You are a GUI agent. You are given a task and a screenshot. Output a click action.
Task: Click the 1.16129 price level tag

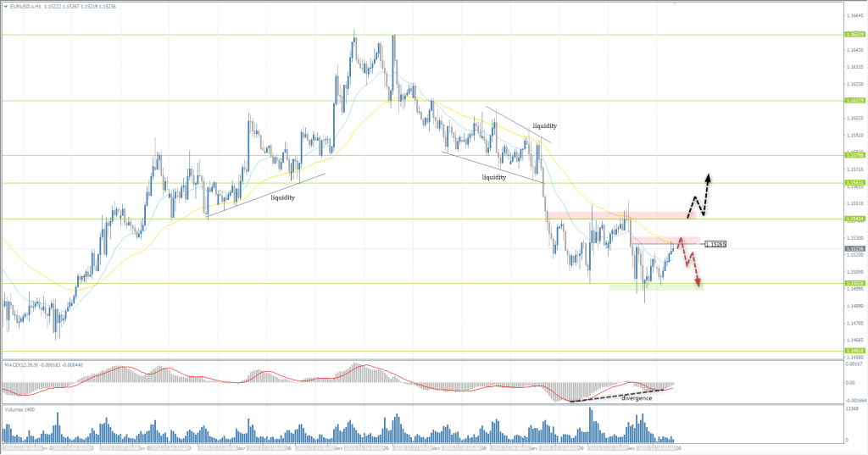(854, 100)
